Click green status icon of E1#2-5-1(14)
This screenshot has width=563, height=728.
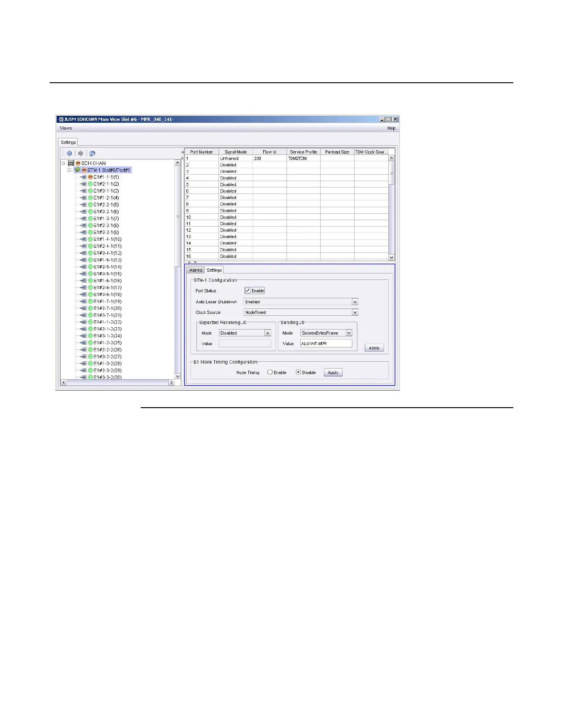tap(91, 267)
